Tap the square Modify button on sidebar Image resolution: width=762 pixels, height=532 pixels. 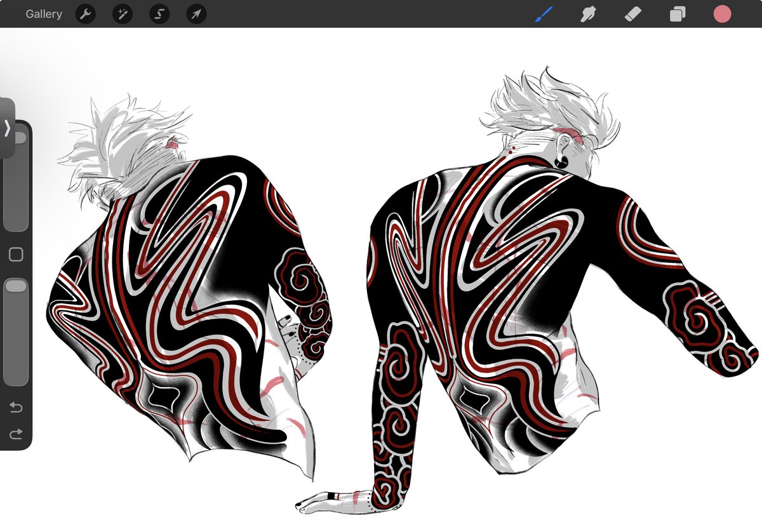click(16, 255)
